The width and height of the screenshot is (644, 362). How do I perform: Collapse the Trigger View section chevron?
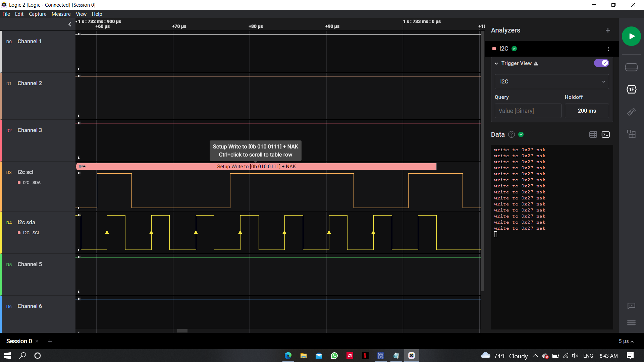(x=496, y=63)
